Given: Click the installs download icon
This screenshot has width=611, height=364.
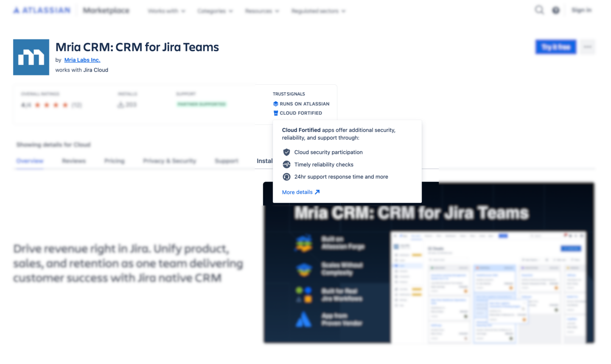Looking at the screenshot, I should coord(120,105).
